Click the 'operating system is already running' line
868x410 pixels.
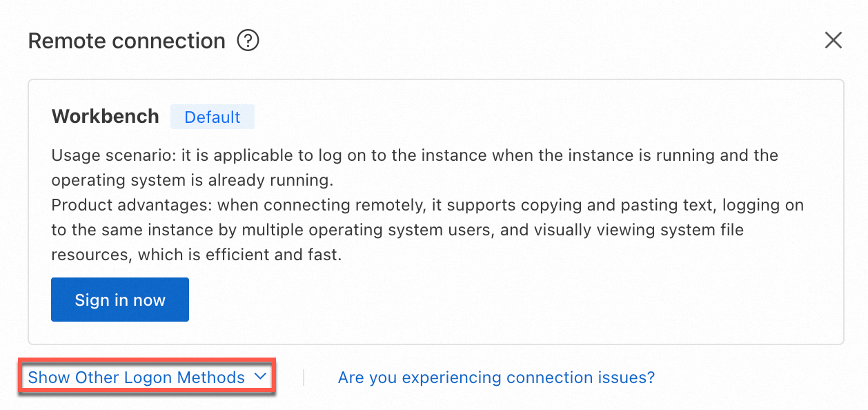192,180
